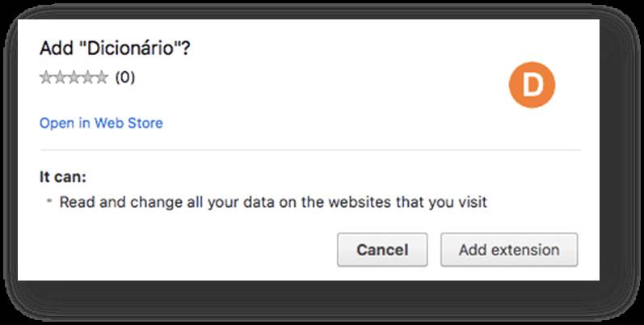644x325 pixels.
Task: Click the third rating star
Action: 74,78
